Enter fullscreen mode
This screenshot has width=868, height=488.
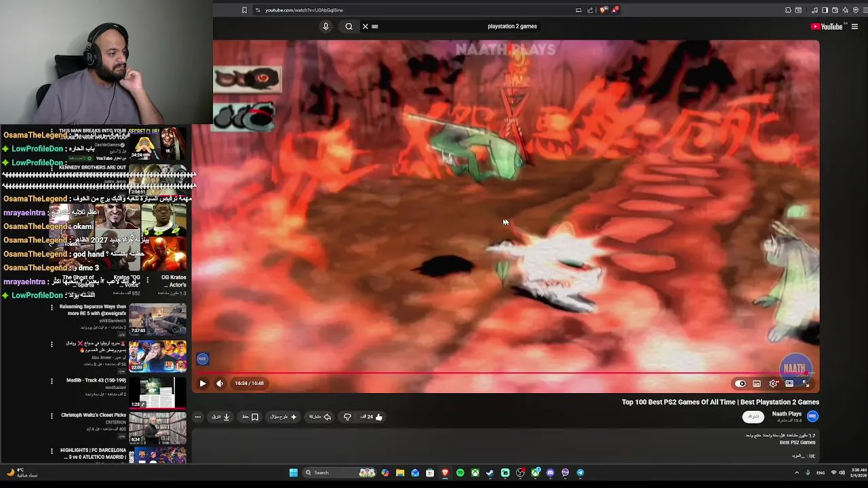click(x=806, y=384)
